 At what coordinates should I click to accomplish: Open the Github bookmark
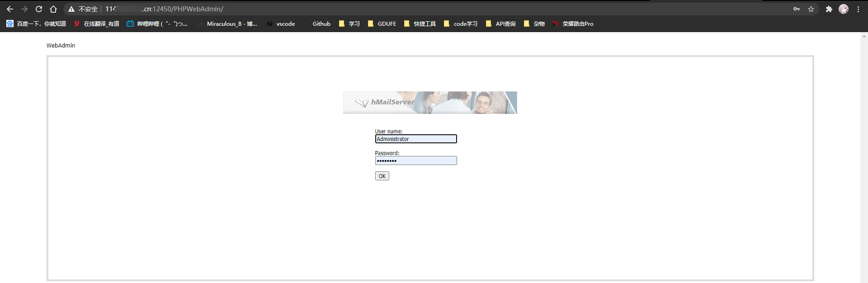click(317, 24)
